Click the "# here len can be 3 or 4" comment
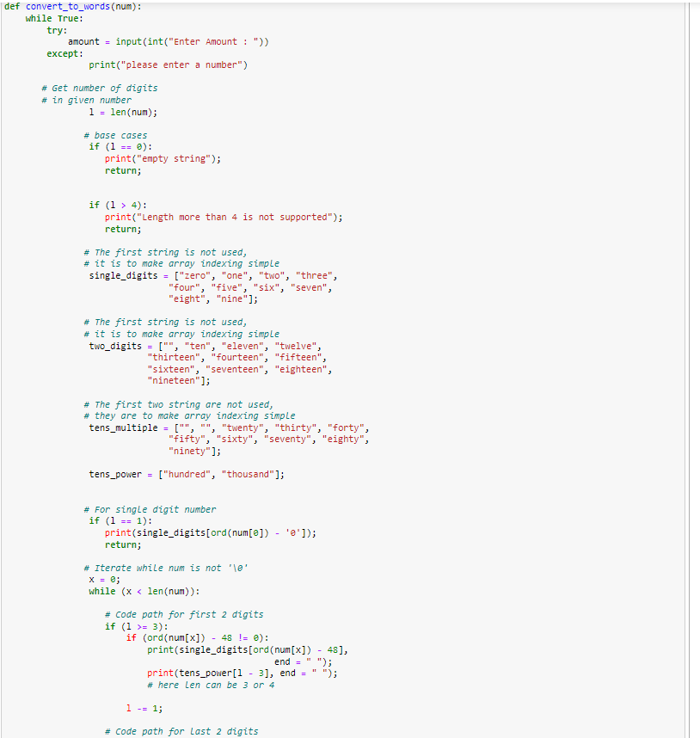Viewport: 700px width, 738px height. click(211, 685)
